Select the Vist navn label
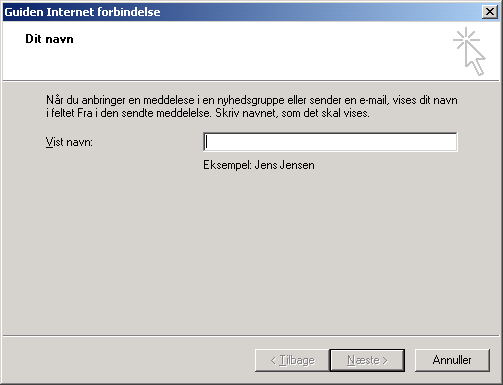This screenshot has width=503, height=385. point(69,142)
